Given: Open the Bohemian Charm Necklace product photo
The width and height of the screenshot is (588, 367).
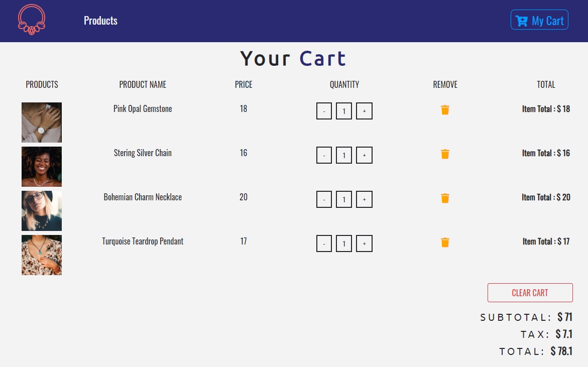Looking at the screenshot, I should pos(42,211).
